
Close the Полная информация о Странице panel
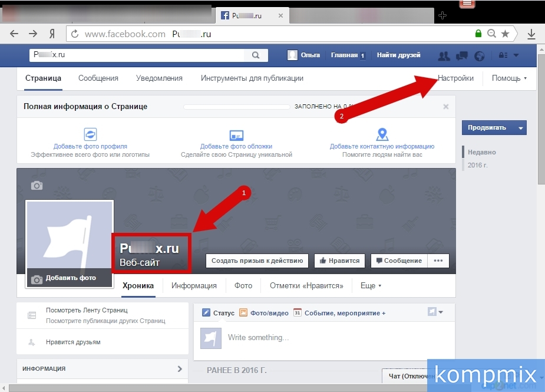click(446, 107)
